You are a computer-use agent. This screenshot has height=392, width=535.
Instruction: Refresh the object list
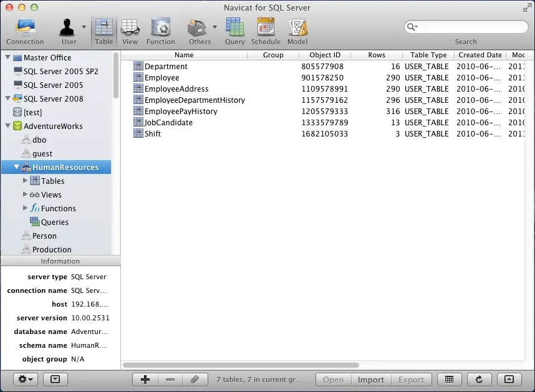click(479, 380)
